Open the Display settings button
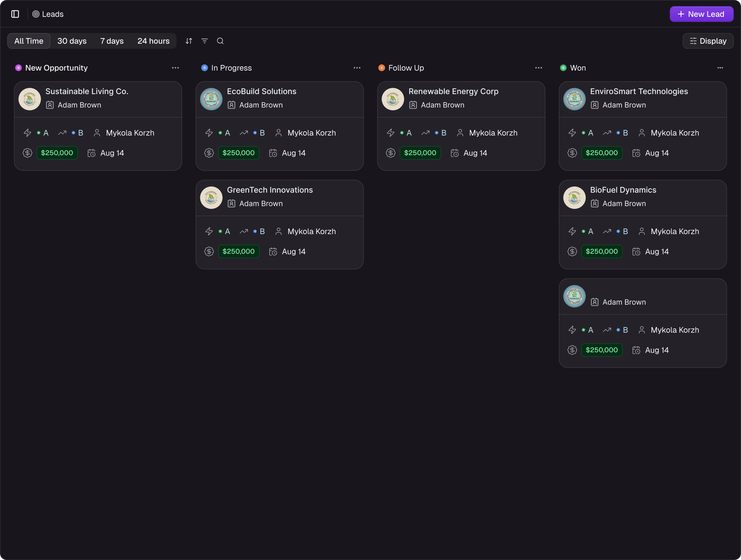This screenshot has width=741, height=560. pyautogui.click(x=708, y=41)
